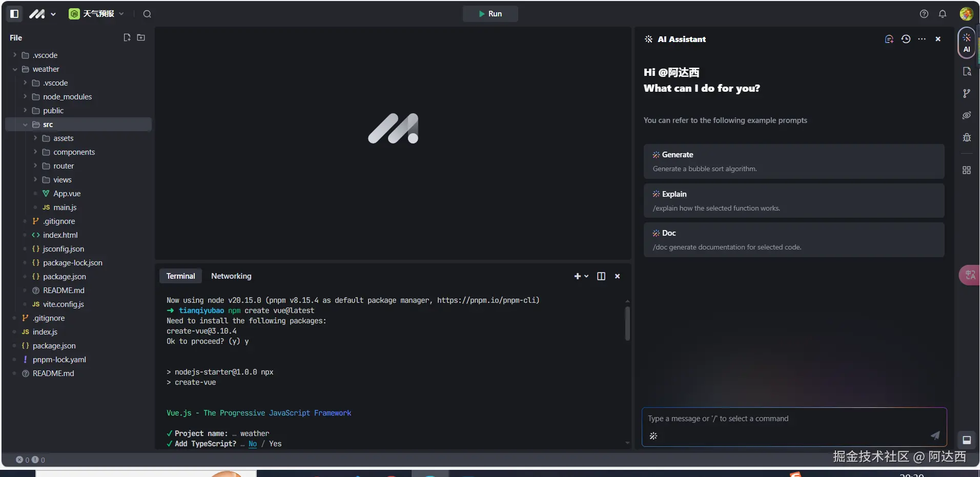Run the project
The width and height of the screenshot is (980, 477).
click(490, 14)
